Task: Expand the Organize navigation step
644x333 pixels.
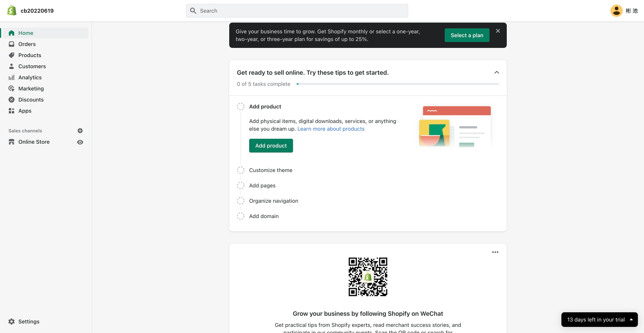Action: pyautogui.click(x=274, y=201)
